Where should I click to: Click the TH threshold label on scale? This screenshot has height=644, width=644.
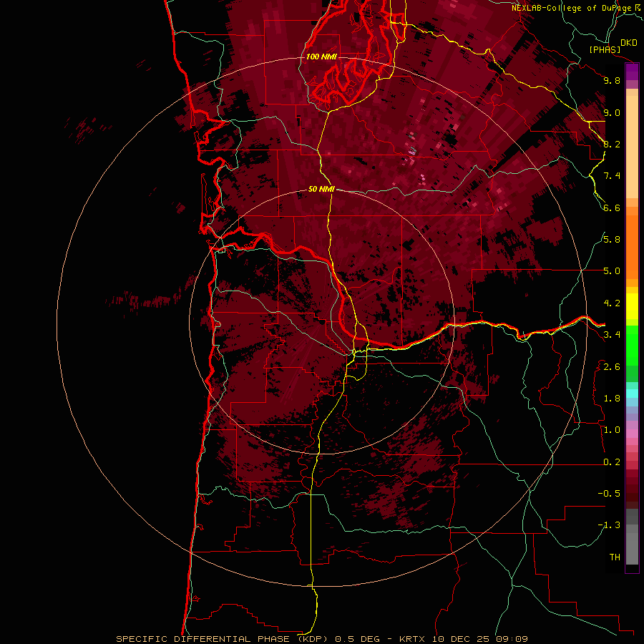pos(615,557)
